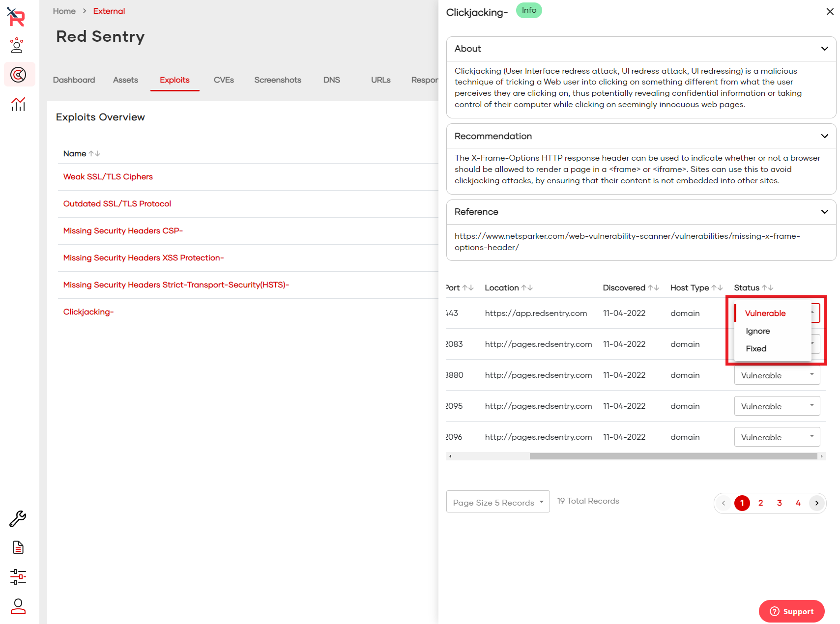Go to page 1 of records
This screenshot has width=840, height=624.
click(742, 503)
